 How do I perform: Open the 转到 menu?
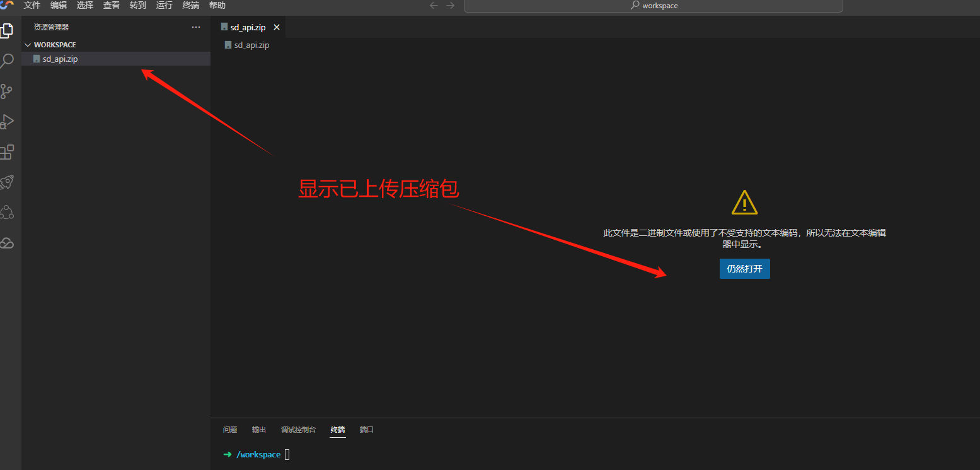click(138, 5)
